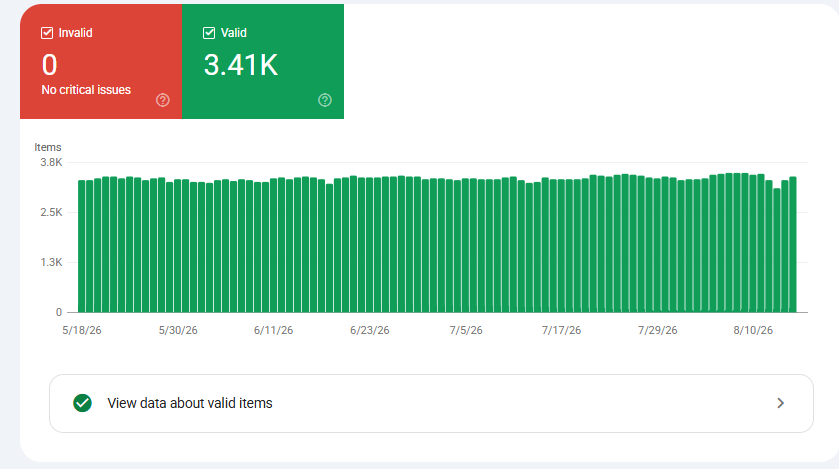Click the last bar in the chart
Viewport: 839px width, 469px height.
pyautogui.click(x=793, y=244)
